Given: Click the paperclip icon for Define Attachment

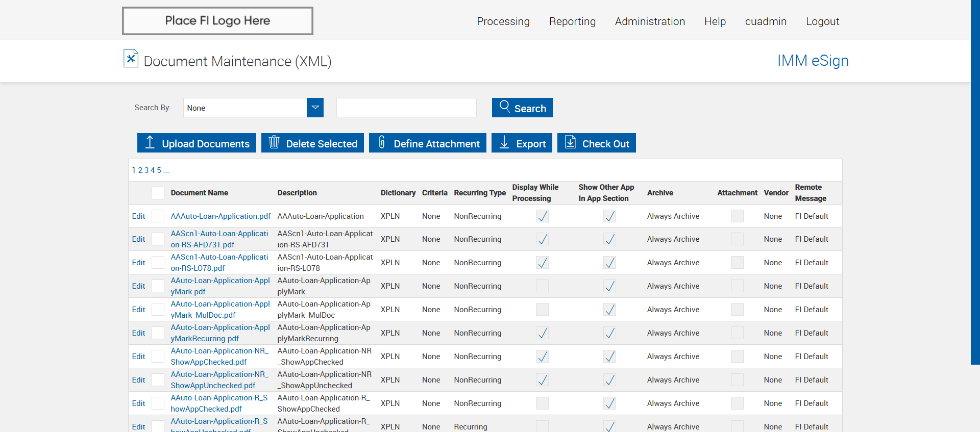Looking at the screenshot, I should (x=382, y=142).
